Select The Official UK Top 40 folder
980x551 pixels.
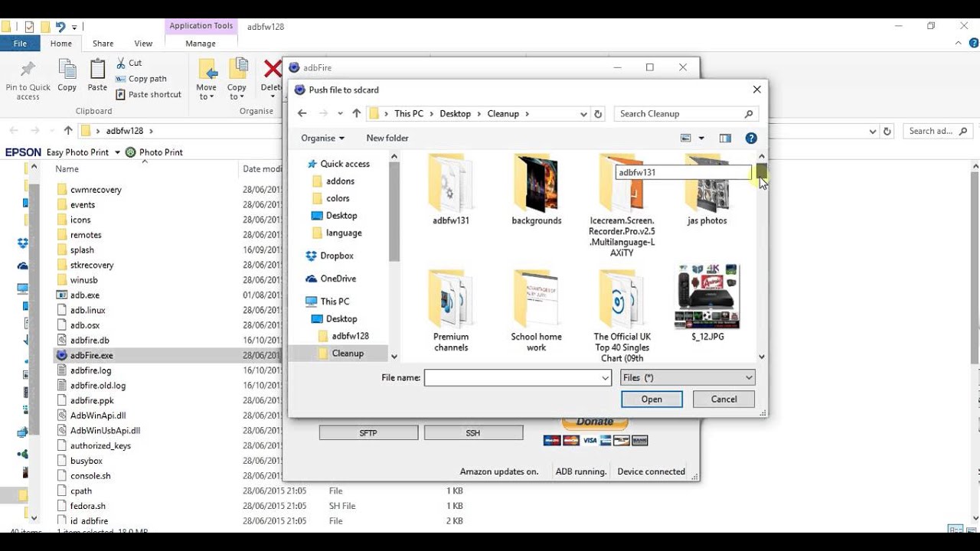click(622, 315)
